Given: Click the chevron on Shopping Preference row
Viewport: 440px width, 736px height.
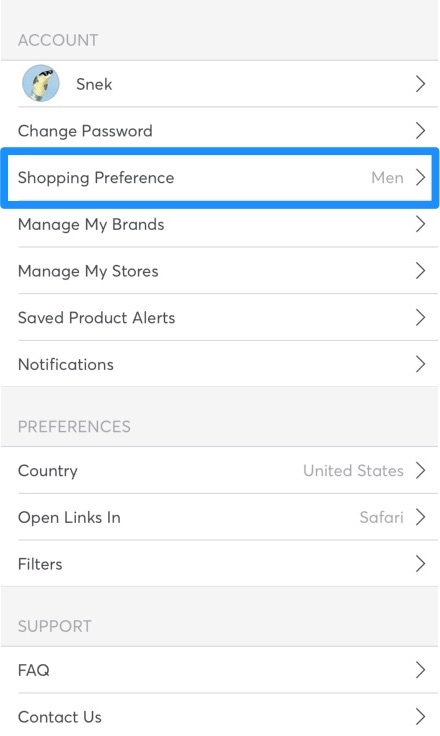Looking at the screenshot, I should click(x=420, y=177).
